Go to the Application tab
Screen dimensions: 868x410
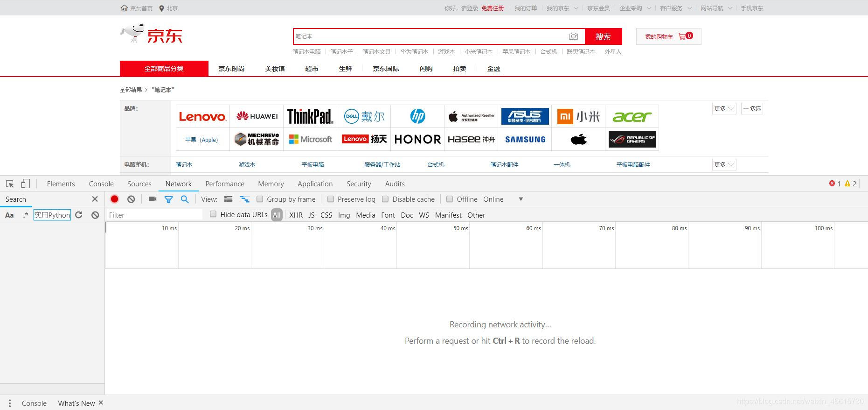coord(315,184)
